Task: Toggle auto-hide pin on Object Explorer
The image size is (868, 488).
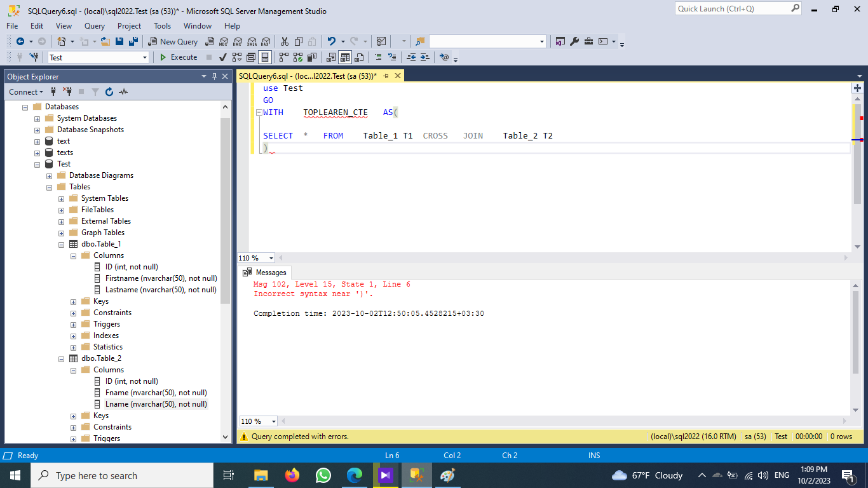Action: click(215, 76)
